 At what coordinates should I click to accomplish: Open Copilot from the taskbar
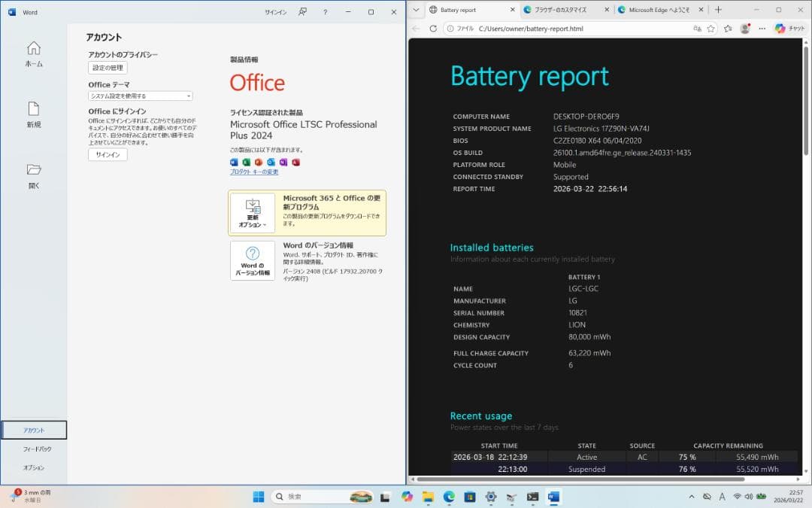(x=407, y=497)
